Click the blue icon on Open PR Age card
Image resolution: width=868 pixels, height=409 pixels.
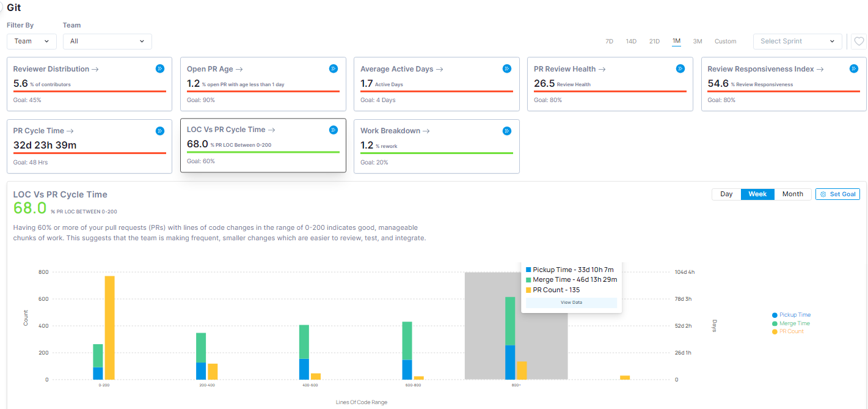334,68
